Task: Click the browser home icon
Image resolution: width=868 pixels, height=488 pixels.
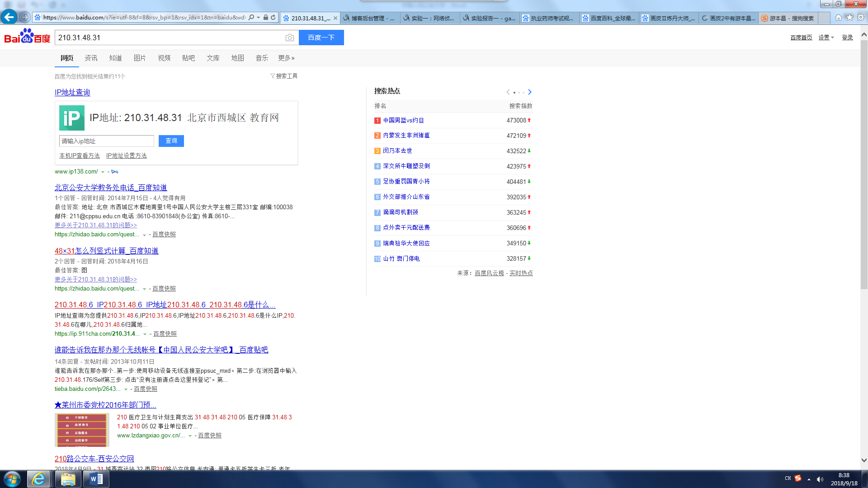Action: click(838, 17)
